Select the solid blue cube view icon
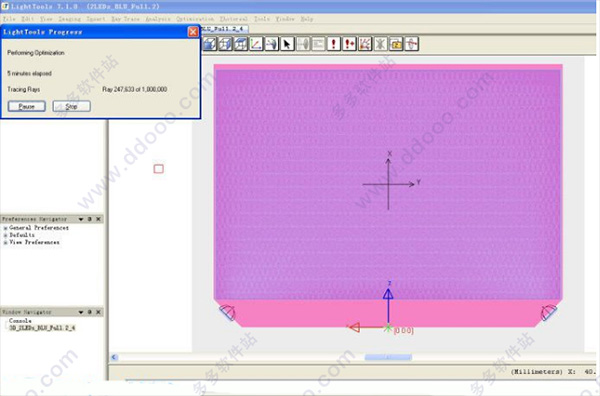600x396 pixels. click(209, 44)
